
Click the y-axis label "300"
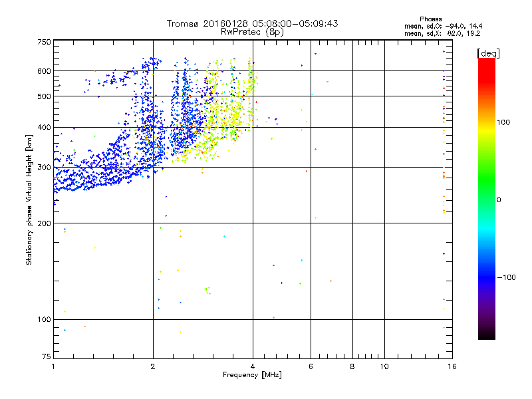[44, 168]
